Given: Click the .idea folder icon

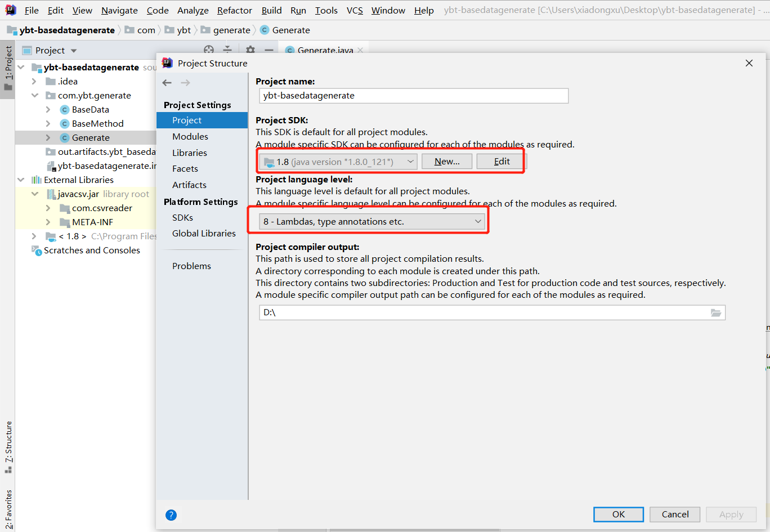Looking at the screenshot, I should [51, 82].
